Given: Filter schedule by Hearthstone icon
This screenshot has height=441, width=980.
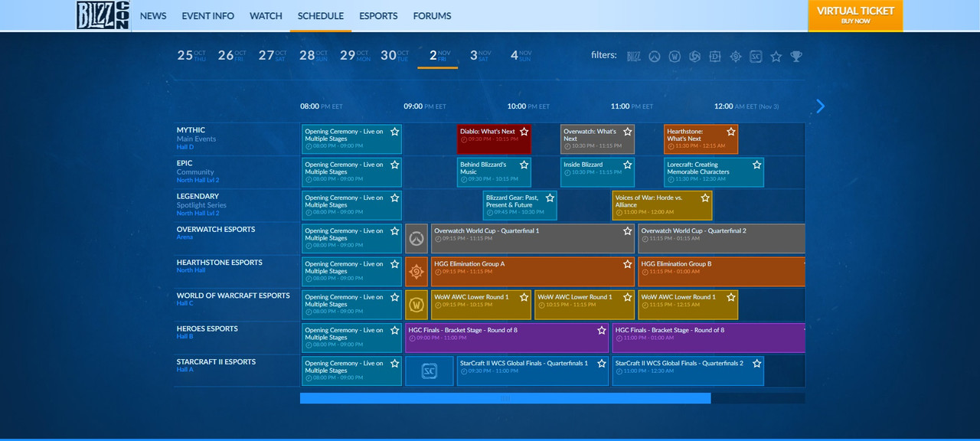Looking at the screenshot, I should tap(735, 56).
